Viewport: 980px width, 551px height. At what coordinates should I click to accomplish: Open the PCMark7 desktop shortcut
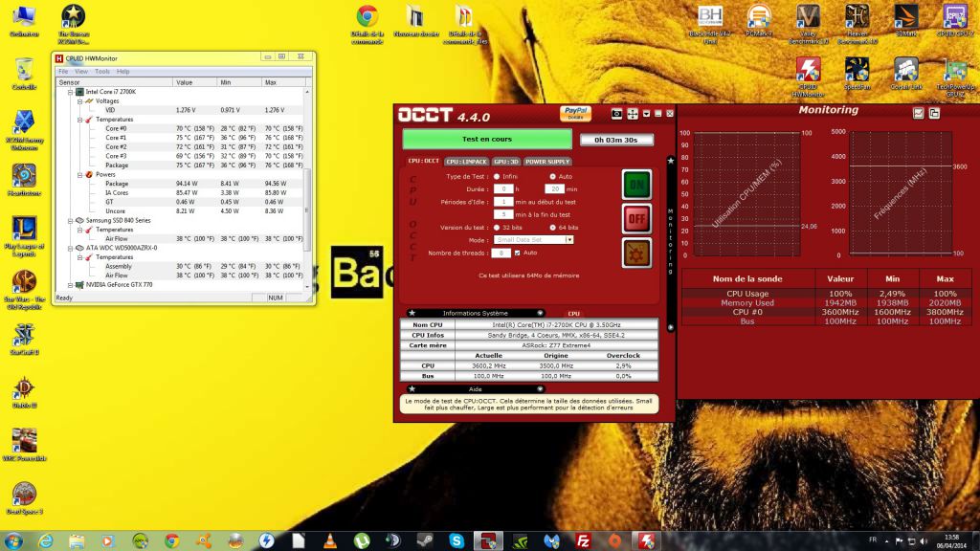pos(759,21)
